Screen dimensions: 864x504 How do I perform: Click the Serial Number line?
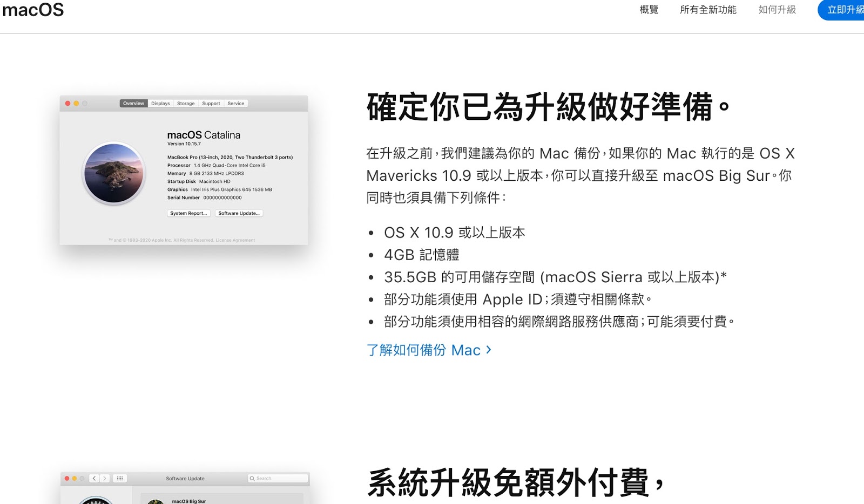(x=204, y=198)
